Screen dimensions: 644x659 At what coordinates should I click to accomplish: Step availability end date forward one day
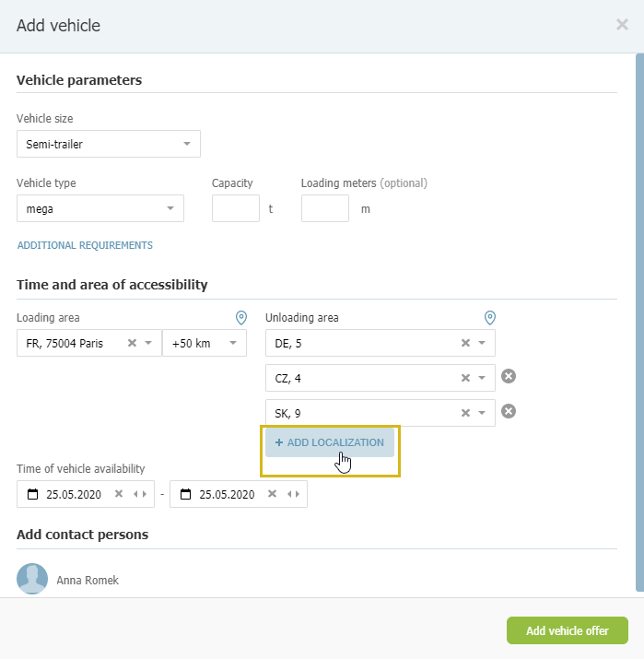click(298, 494)
